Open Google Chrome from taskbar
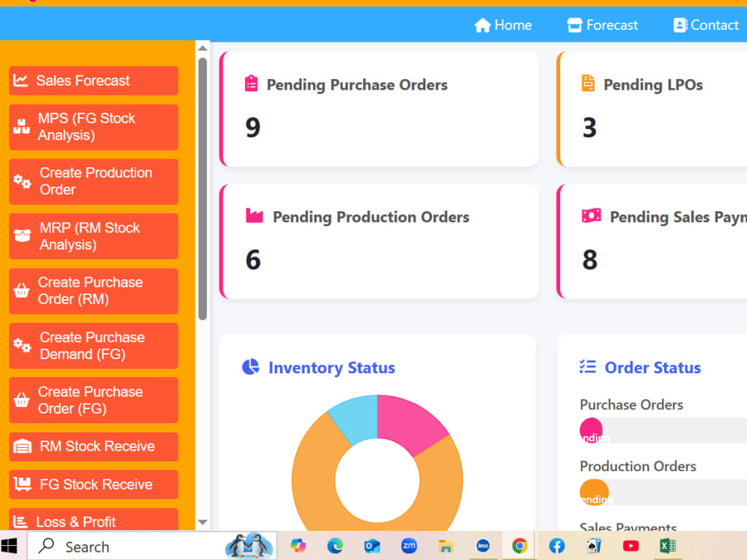The image size is (747, 560). 519,546
